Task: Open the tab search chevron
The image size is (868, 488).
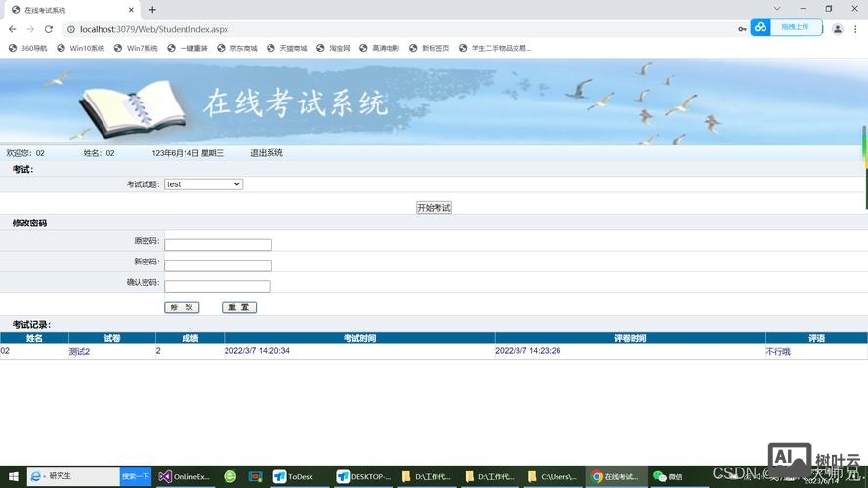Action: click(776, 9)
